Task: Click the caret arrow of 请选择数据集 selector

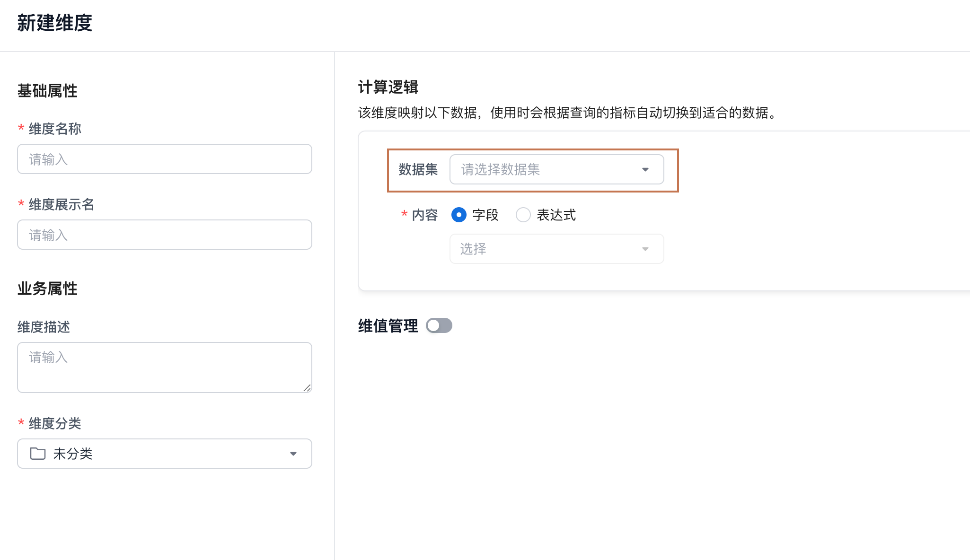Action: pos(645,169)
